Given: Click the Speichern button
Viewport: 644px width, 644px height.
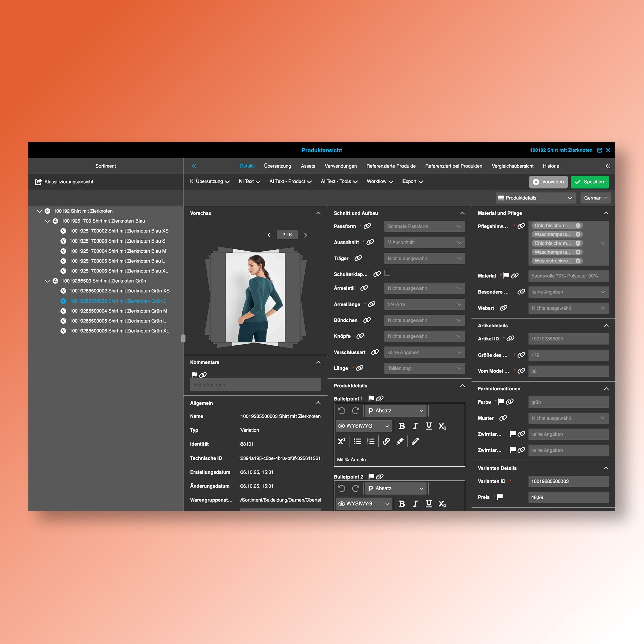Looking at the screenshot, I should click(x=590, y=182).
